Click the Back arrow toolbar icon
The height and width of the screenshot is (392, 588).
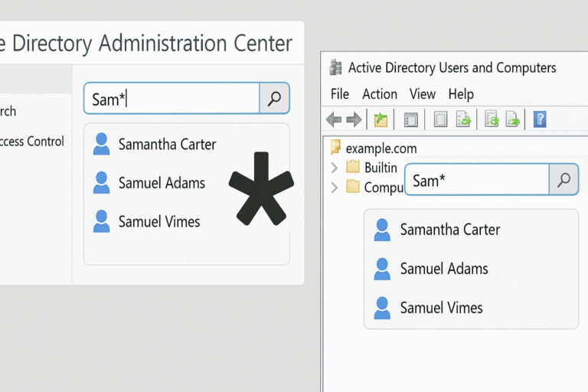click(334, 119)
